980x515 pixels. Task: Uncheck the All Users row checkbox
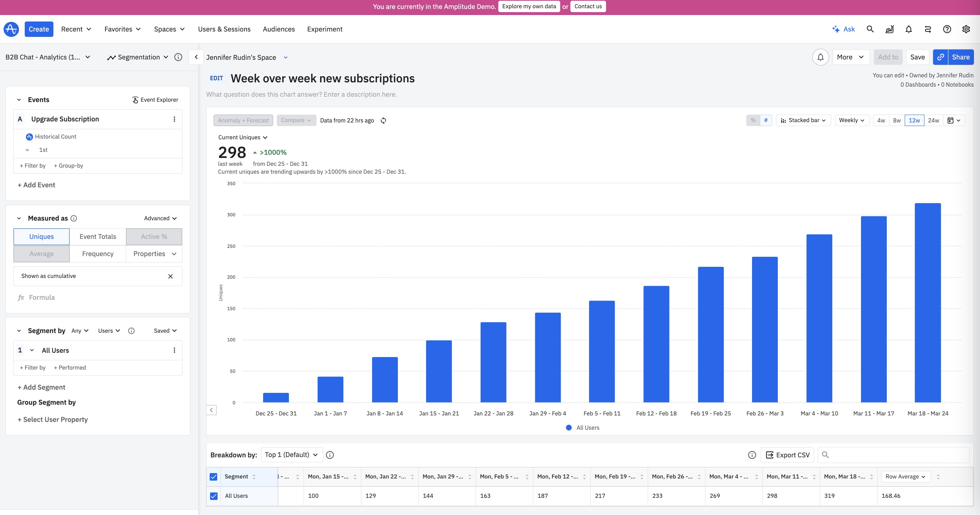214,496
